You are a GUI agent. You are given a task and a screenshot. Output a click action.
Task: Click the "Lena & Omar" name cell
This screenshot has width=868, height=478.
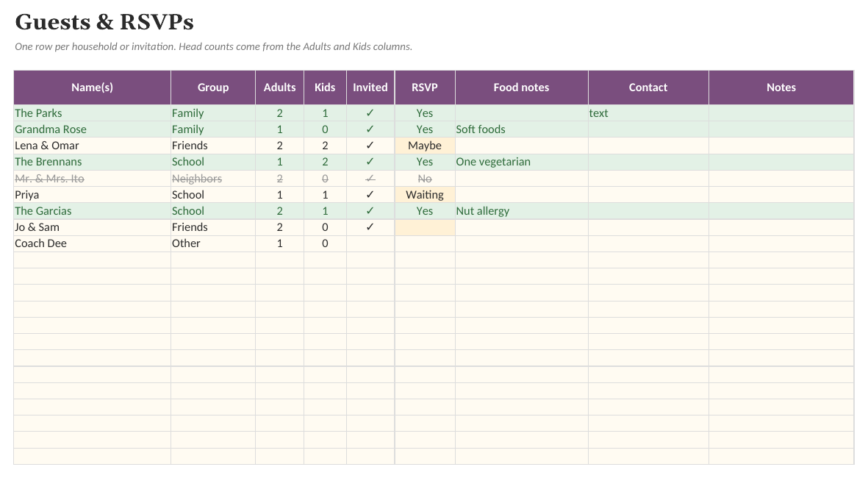point(93,146)
